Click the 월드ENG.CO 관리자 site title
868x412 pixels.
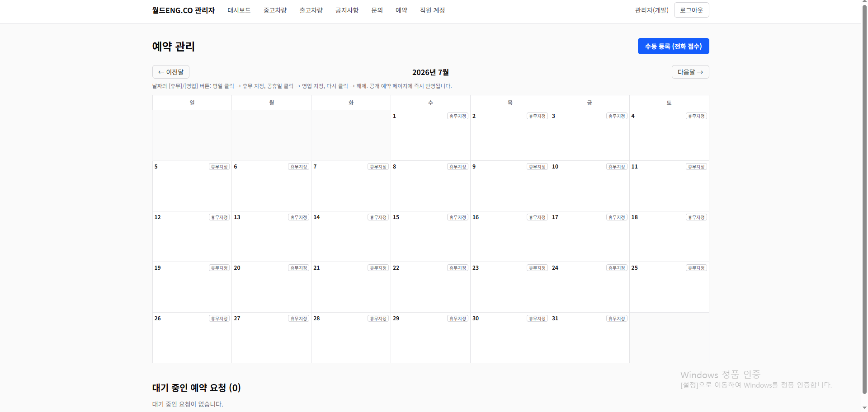184,10
